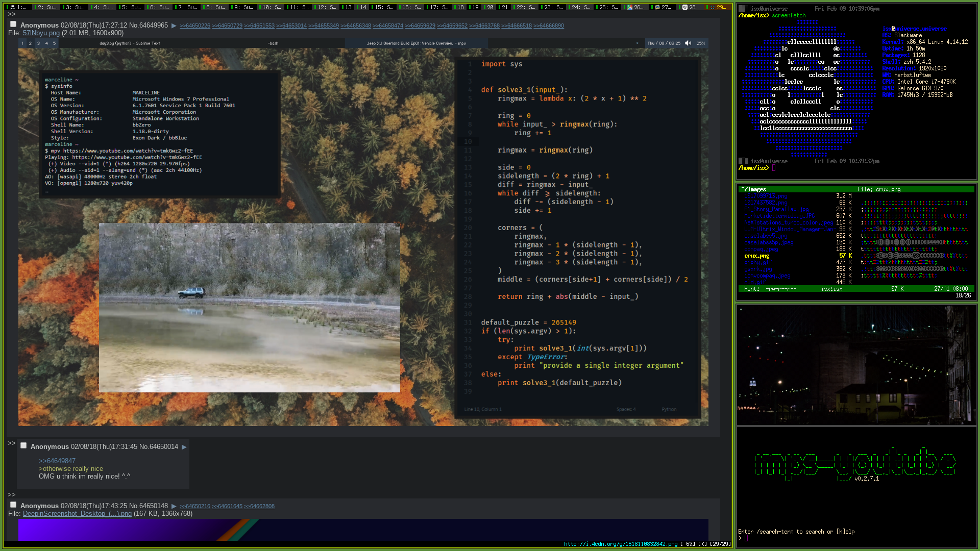The width and height of the screenshot is (980, 551).
Task: Switch to browser tab 2
Action: [x=46, y=7]
